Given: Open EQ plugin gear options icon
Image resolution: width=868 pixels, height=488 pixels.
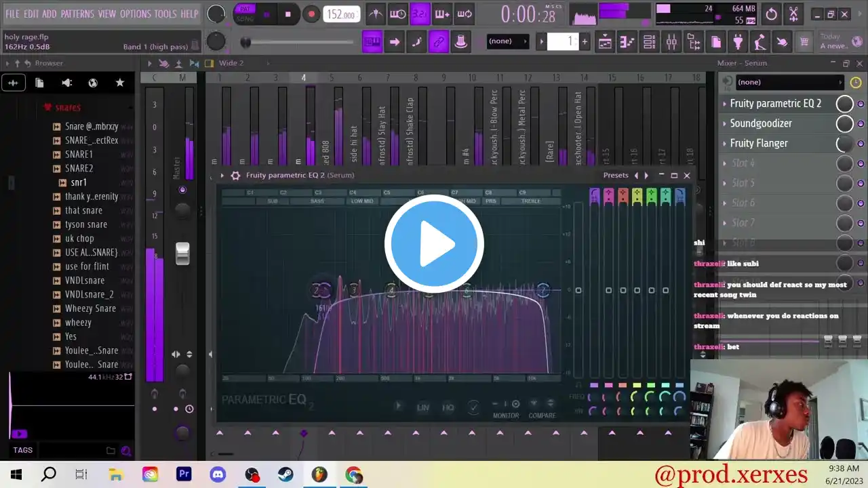Looking at the screenshot, I should [235, 176].
